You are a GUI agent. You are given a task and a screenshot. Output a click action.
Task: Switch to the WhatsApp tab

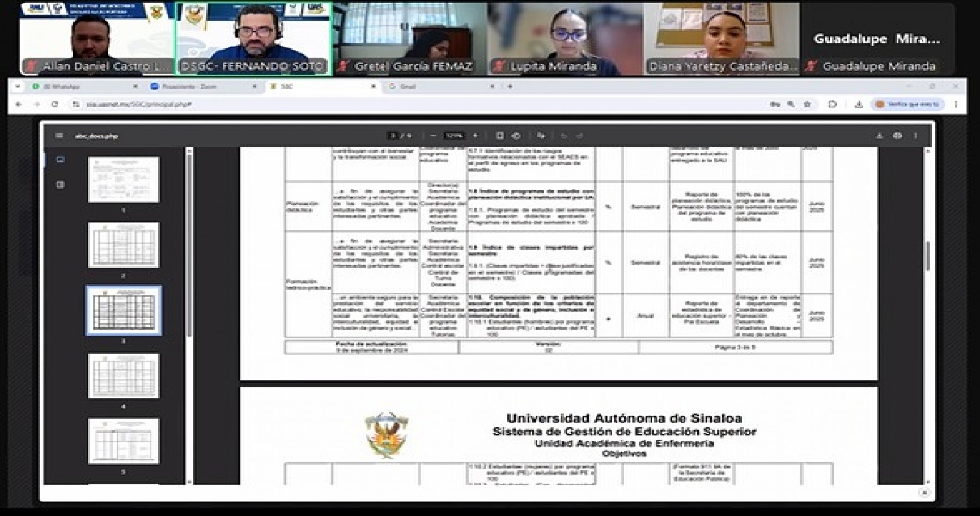click(x=82, y=87)
